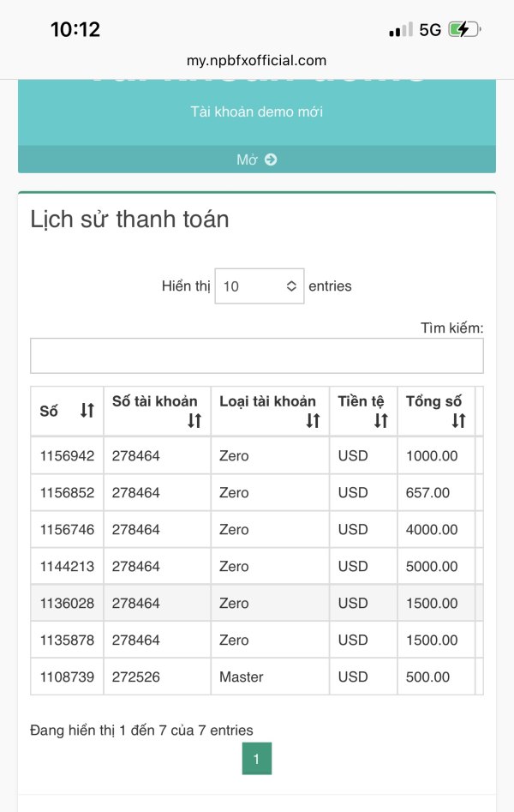Go to pagination page 1
The image size is (514, 812).
click(x=257, y=759)
